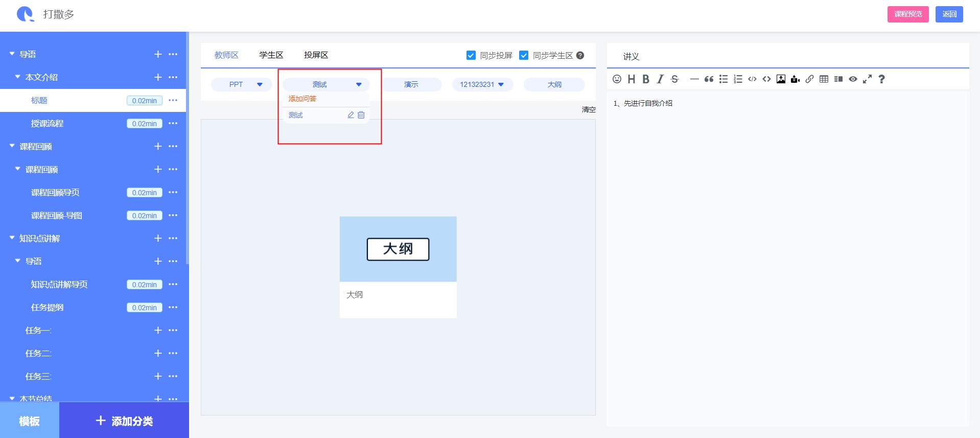Click the 课程预览 button

[908, 14]
